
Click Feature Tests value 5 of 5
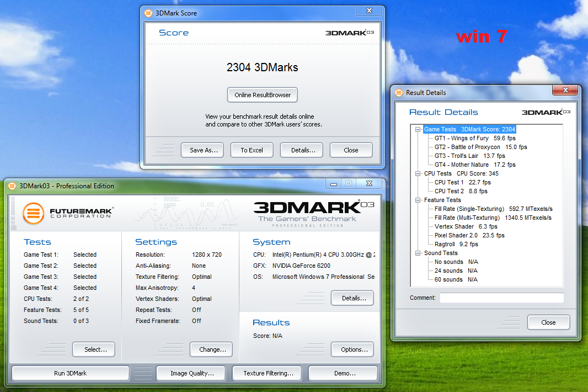(81, 310)
